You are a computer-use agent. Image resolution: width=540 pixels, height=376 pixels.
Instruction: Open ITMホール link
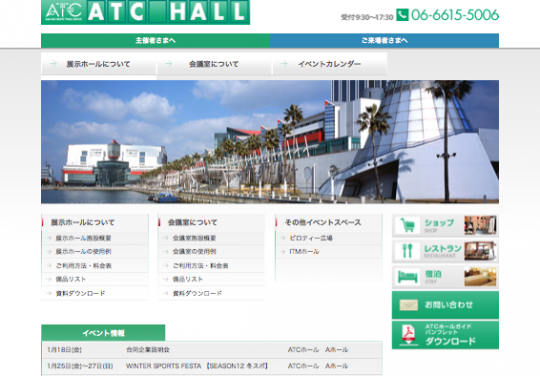304,252
